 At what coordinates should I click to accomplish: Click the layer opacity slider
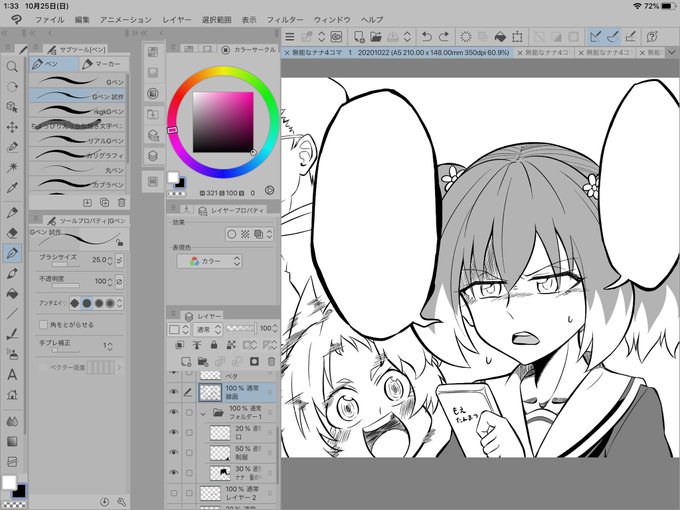point(241,328)
